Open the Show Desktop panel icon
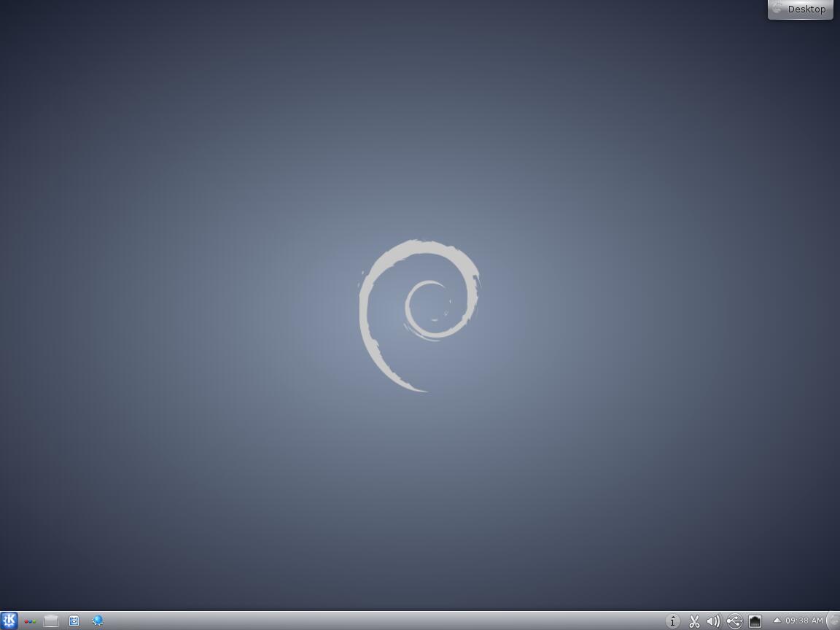Viewport: 840px width, 630px height. coord(51,621)
